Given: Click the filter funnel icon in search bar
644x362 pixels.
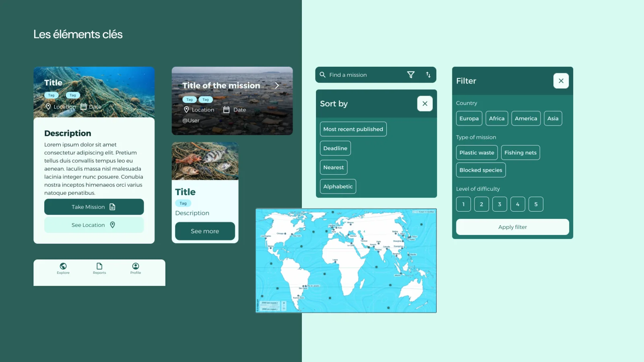Looking at the screenshot, I should [x=411, y=75].
